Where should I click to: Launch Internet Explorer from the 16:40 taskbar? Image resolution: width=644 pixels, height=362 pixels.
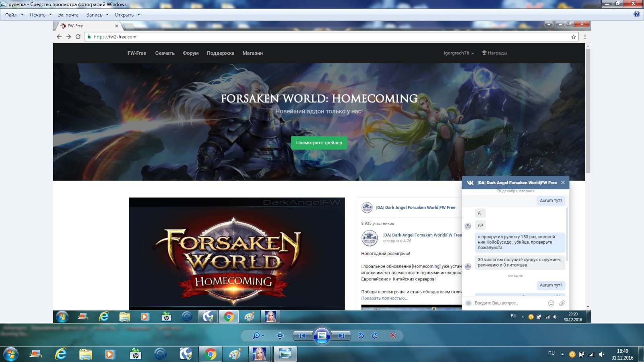click(60, 354)
